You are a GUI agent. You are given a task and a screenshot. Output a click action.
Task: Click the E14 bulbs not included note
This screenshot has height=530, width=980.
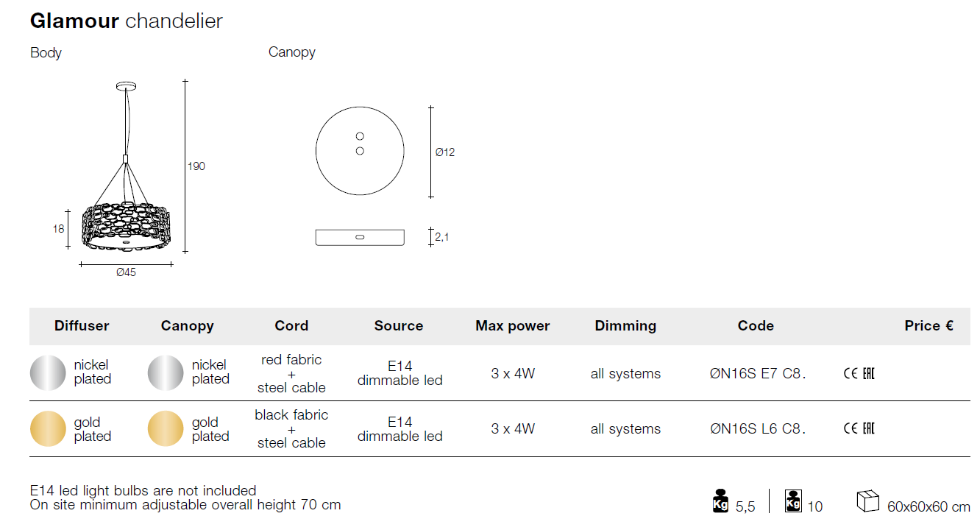tap(143, 490)
